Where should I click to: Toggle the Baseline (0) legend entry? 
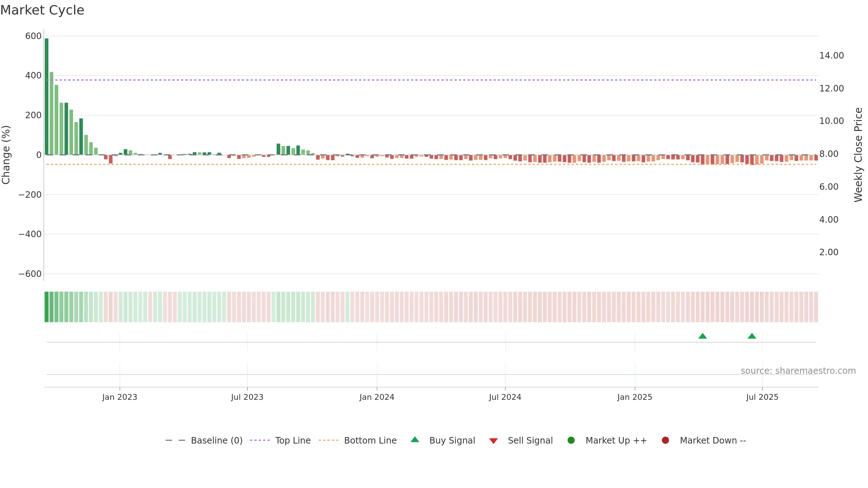pos(204,440)
